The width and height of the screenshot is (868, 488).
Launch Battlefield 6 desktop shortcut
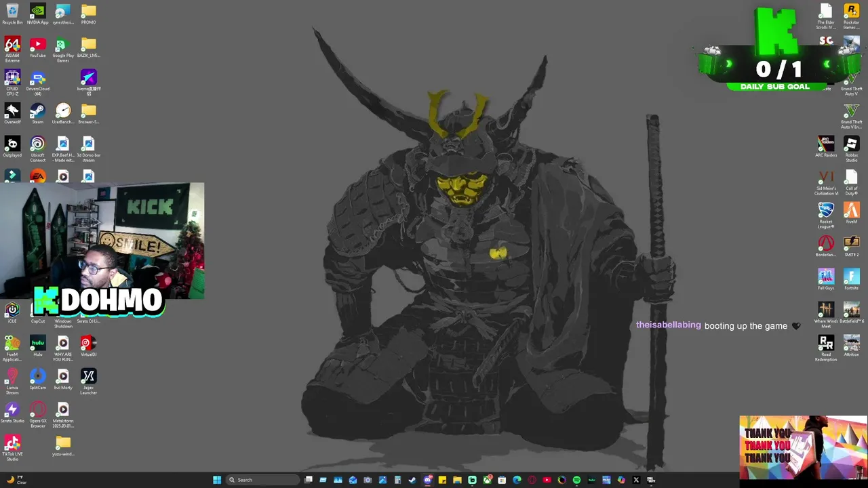click(852, 312)
